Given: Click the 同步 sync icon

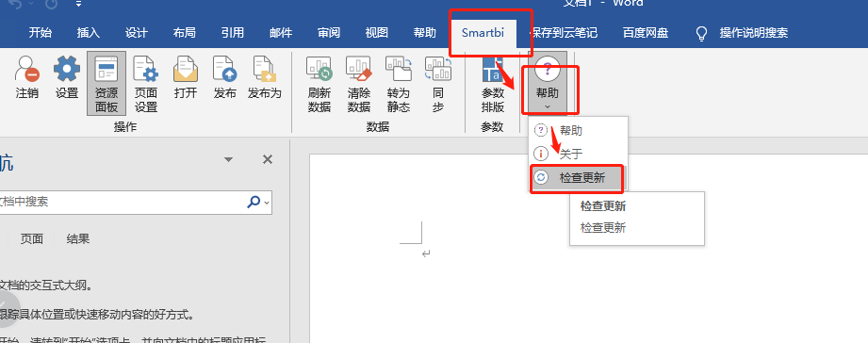Looking at the screenshot, I should point(438,84).
